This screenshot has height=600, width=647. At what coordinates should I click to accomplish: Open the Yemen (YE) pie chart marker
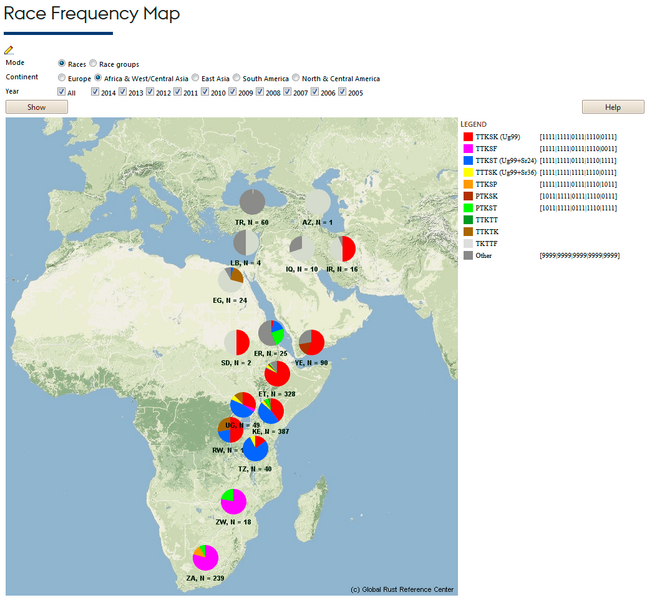(x=311, y=342)
